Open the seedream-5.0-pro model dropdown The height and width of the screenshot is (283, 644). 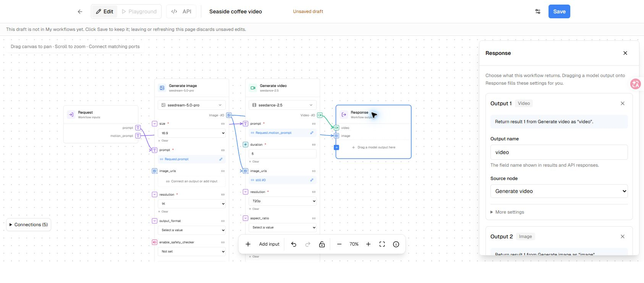click(x=192, y=105)
